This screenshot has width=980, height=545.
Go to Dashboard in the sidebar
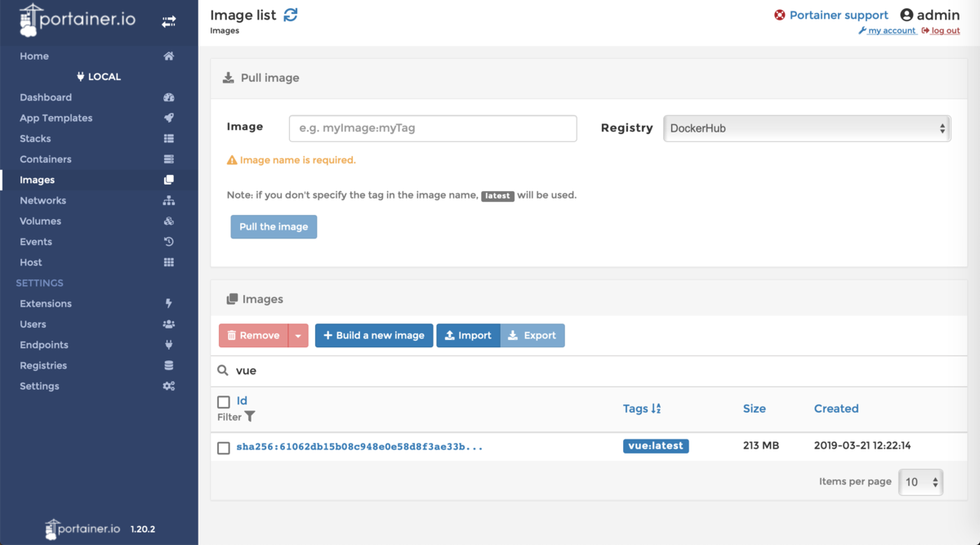click(x=46, y=97)
